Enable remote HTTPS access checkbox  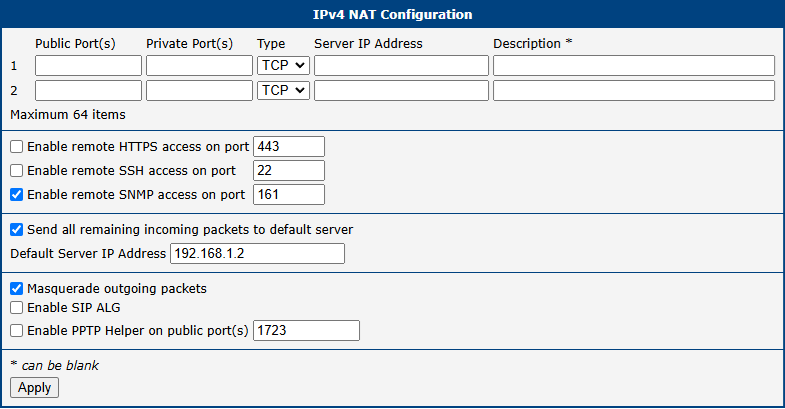(17, 147)
